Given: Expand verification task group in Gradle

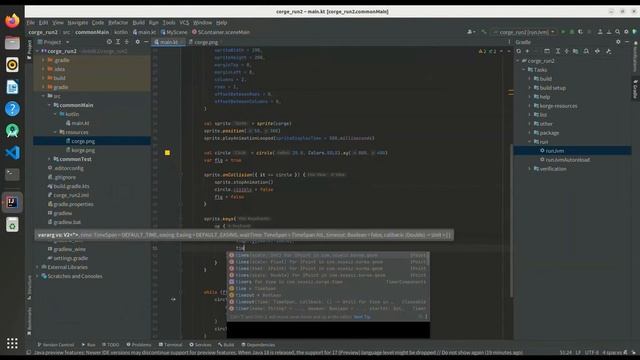Looking at the screenshot, I should point(530,169).
